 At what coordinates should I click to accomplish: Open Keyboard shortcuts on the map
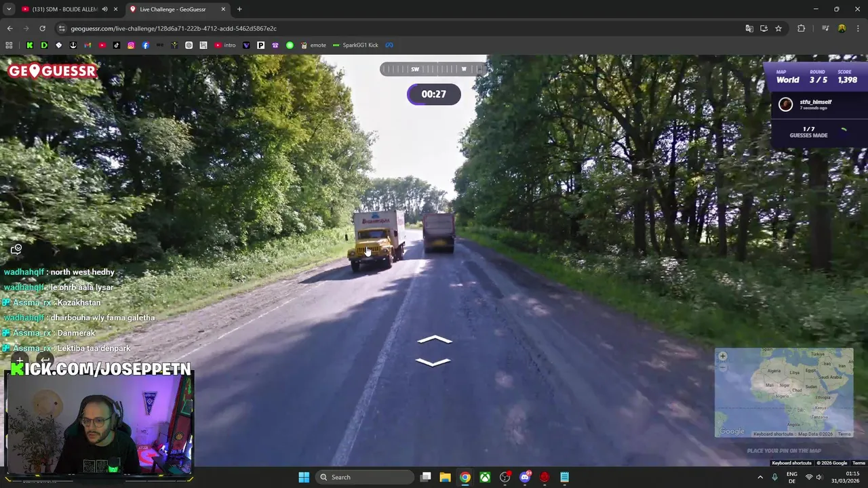772,434
